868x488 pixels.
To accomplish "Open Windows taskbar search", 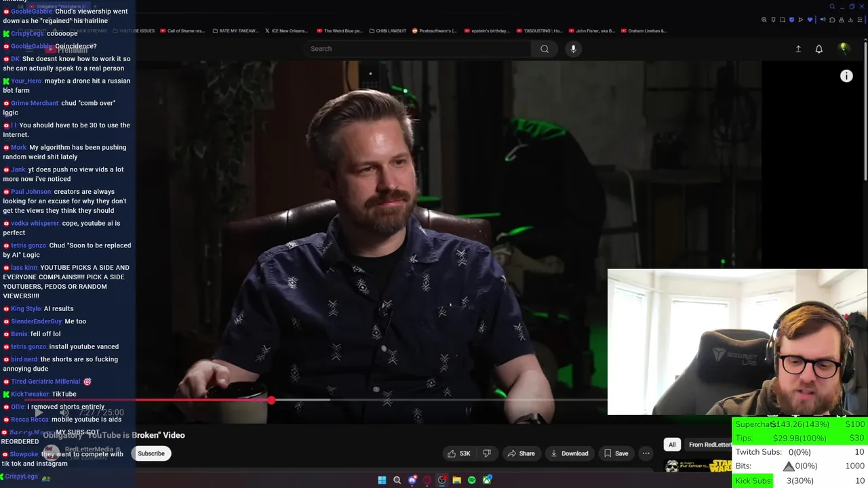I will tap(397, 480).
